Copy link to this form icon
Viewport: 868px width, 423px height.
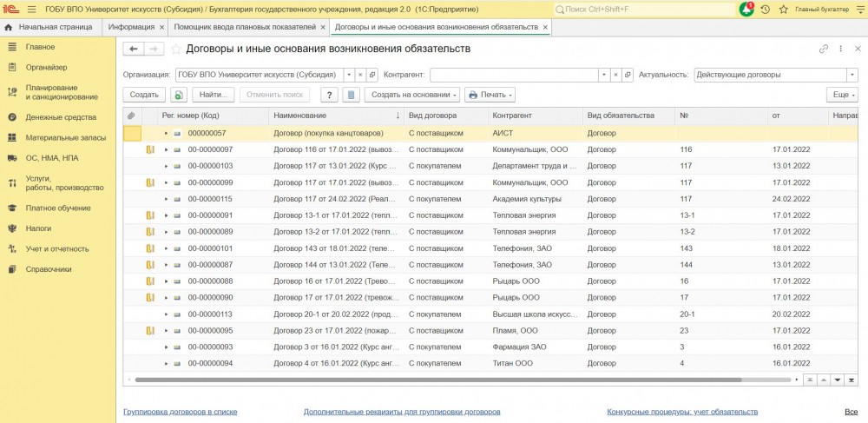[823, 49]
